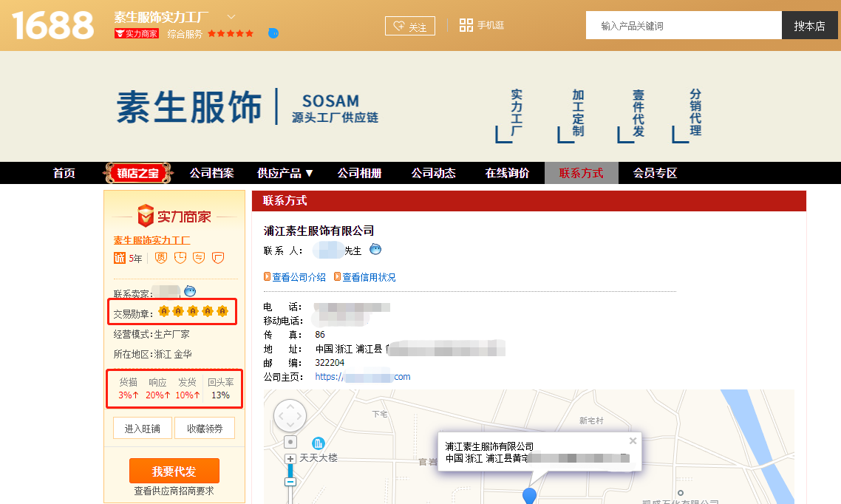Zoom out the map with minus button

[290, 482]
